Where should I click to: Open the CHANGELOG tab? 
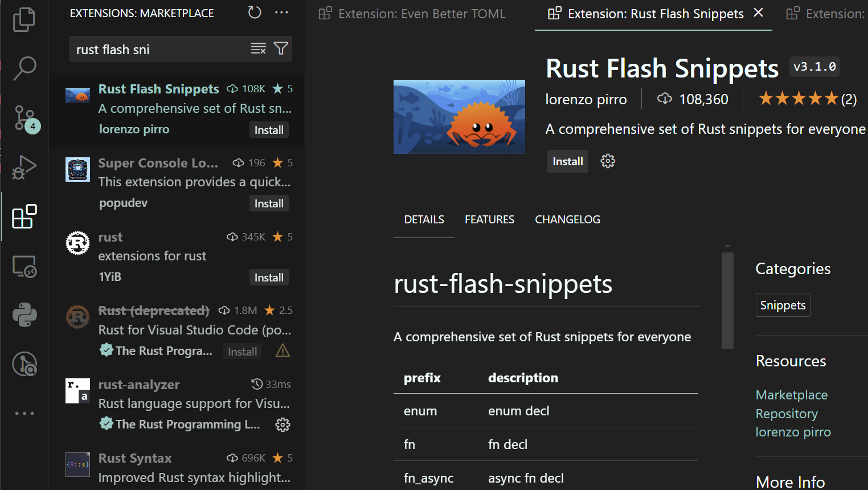(567, 219)
